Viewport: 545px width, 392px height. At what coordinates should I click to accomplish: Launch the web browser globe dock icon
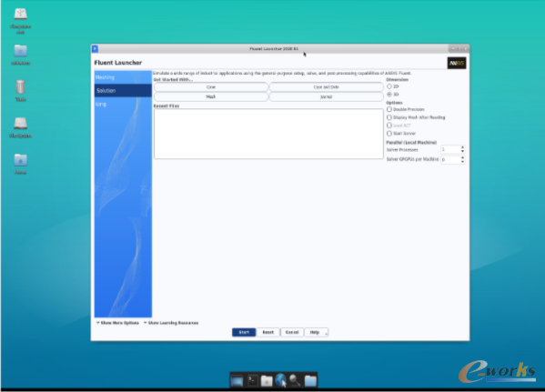click(x=281, y=380)
